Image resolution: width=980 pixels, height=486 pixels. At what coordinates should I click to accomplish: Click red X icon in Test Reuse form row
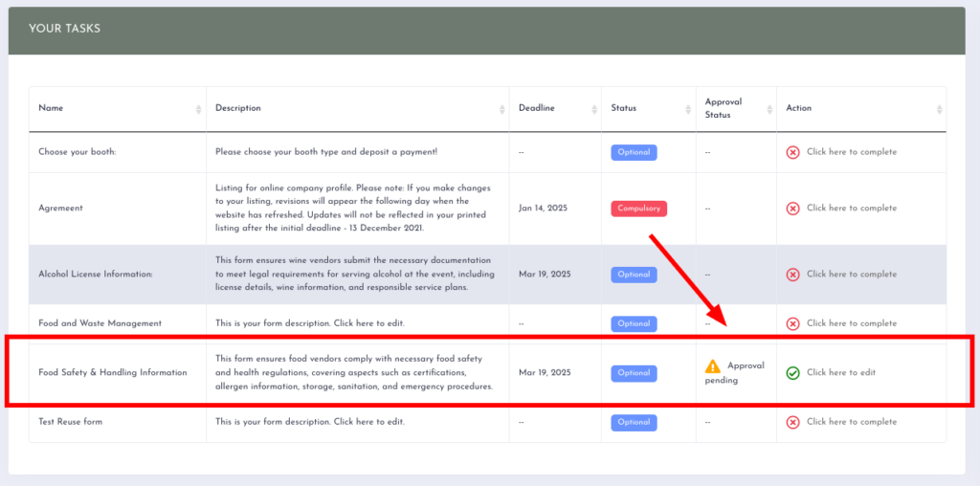pyautogui.click(x=792, y=422)
